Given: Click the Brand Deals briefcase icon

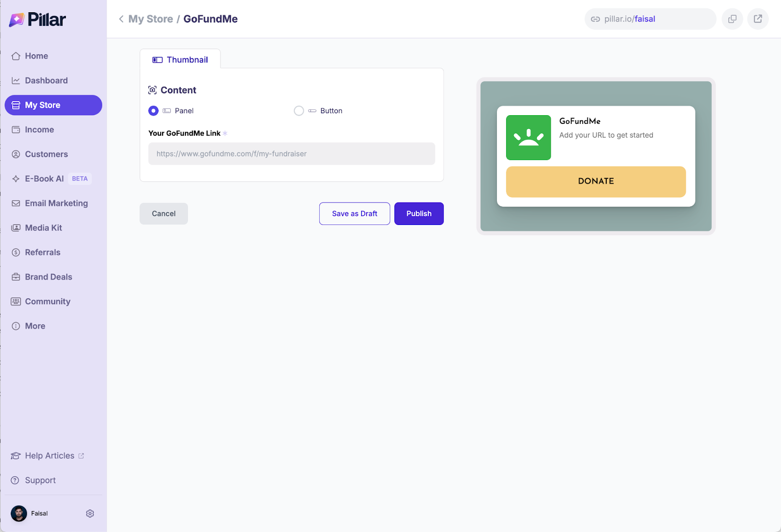Looking at the screenshot, I should click(x=16, y=277).
